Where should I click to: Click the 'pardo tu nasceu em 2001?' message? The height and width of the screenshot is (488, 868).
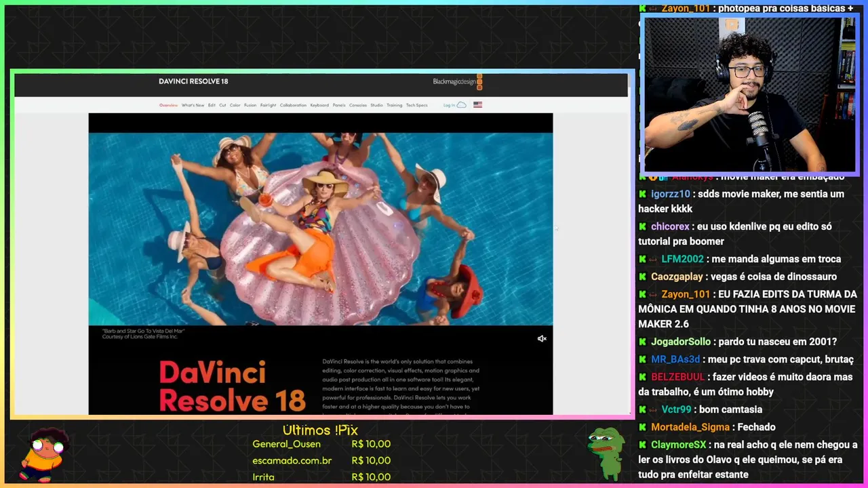pos(778,342)
